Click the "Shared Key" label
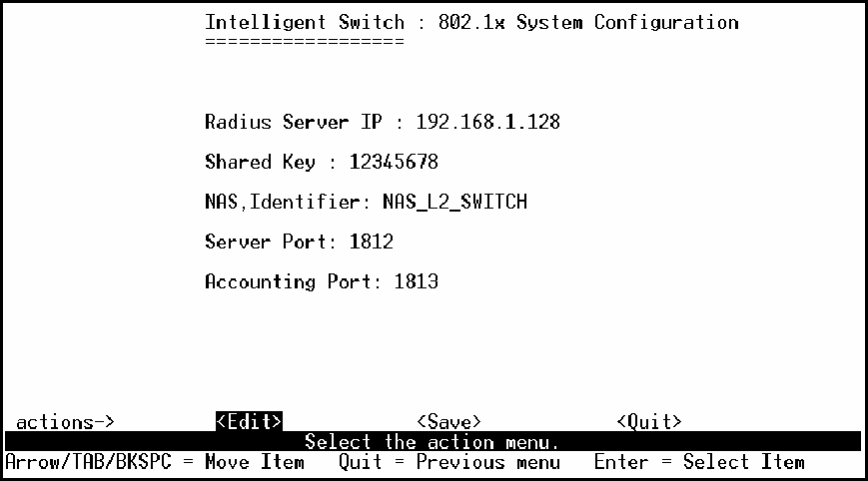868x481 pixels. pyautogui.click(x=260, y=163)
